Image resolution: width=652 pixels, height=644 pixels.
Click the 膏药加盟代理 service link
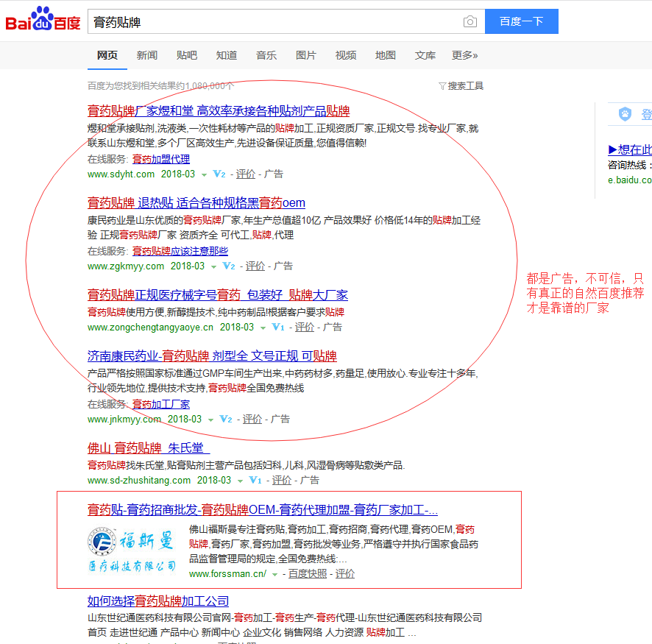[x=160, y=158]
